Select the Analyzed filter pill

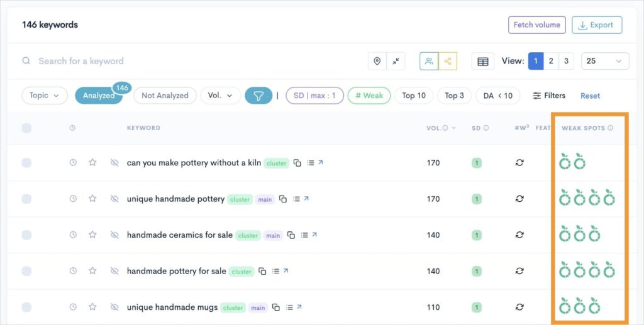tap(99, 96)
